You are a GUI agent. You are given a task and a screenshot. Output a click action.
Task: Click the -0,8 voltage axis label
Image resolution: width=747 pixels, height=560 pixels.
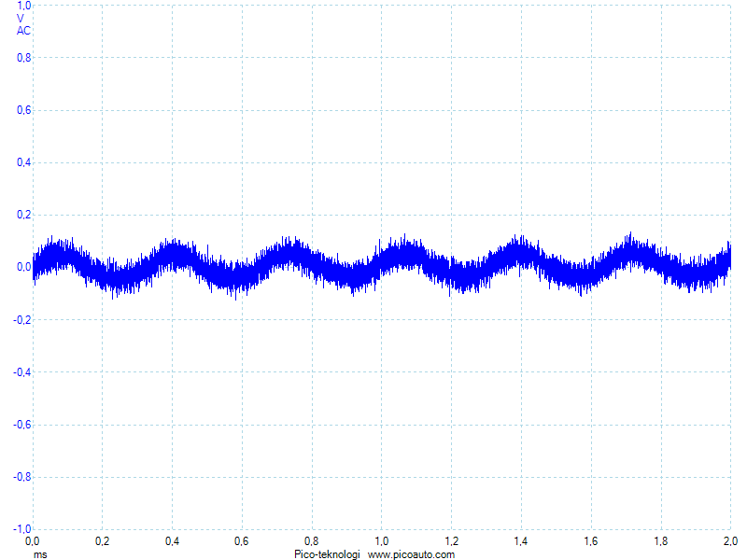coord(21,477)
